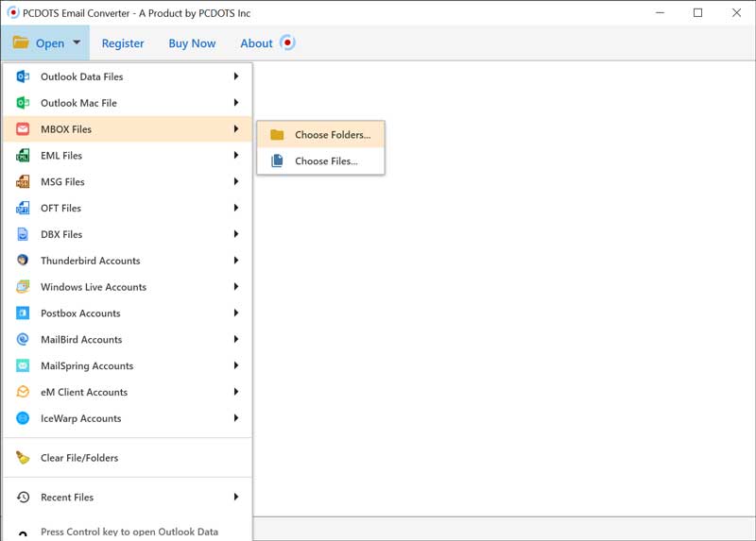Click the red record icon beside About
This screenshot has width=756, height=541.
click(287, 43)
